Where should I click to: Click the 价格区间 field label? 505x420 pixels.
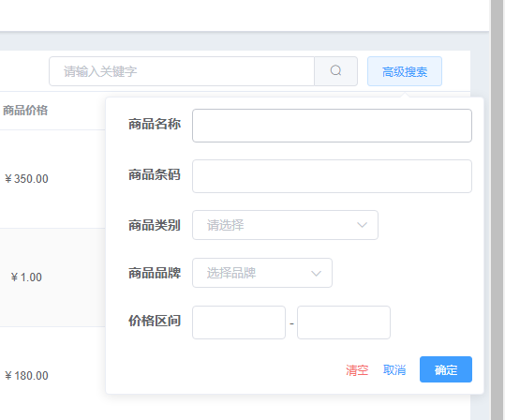click(155, 321)
